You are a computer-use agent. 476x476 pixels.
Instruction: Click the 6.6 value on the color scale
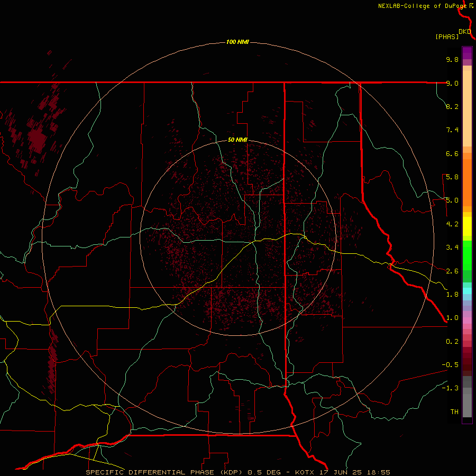[x=452, y=153]
